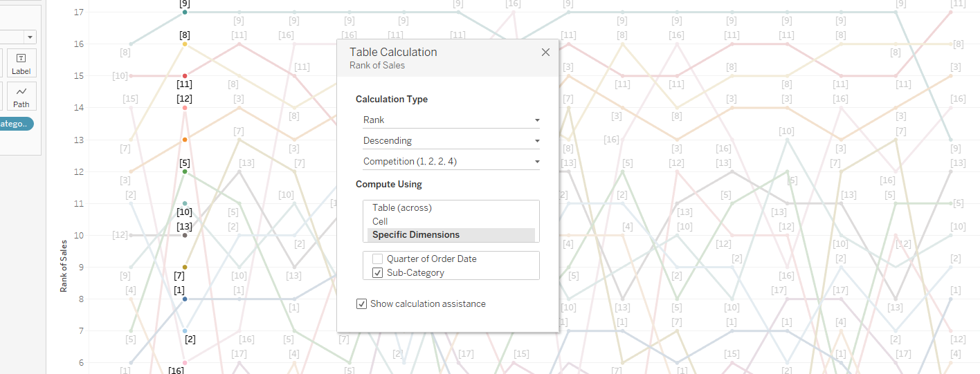Click the Label button in Marks card
This screenshot has height=374, width=980.
(x=21, y=63)
